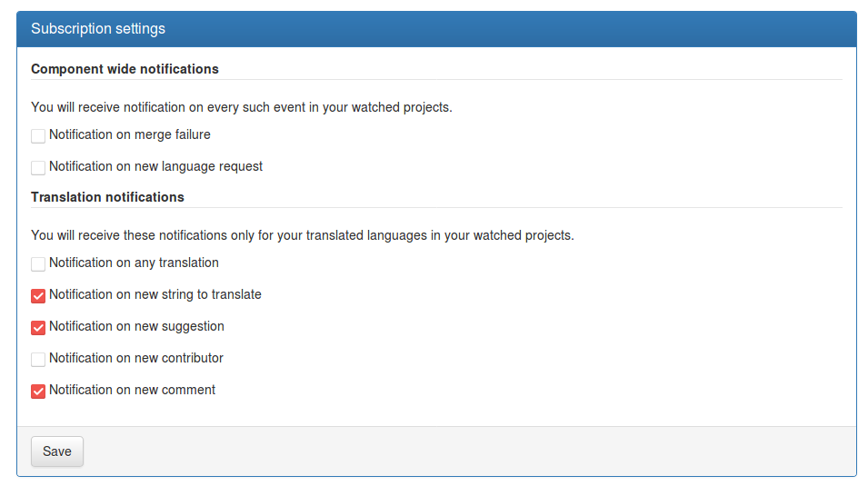Click the 'Notification on new language request' label
This screenshot has width=868, height=496.
pos(155,166)
